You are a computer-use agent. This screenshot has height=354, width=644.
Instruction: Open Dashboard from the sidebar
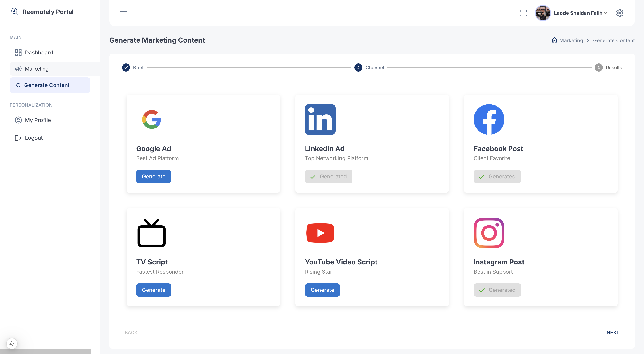[x=39, y=53]
